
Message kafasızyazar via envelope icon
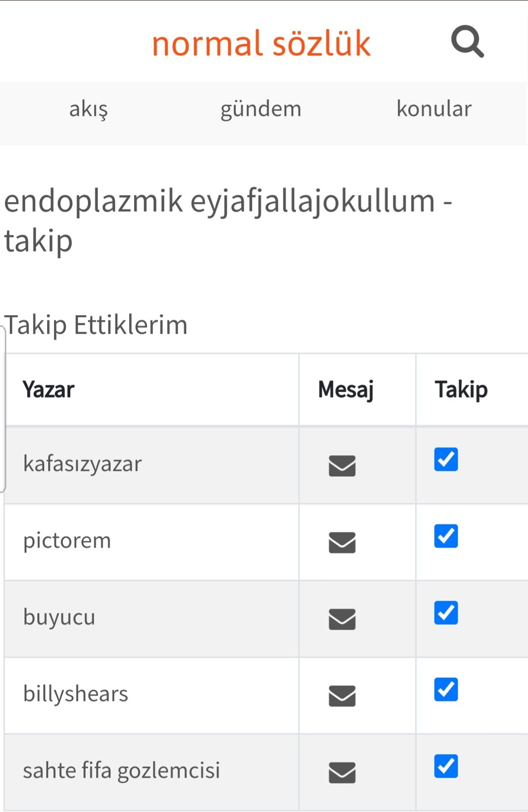342,465
